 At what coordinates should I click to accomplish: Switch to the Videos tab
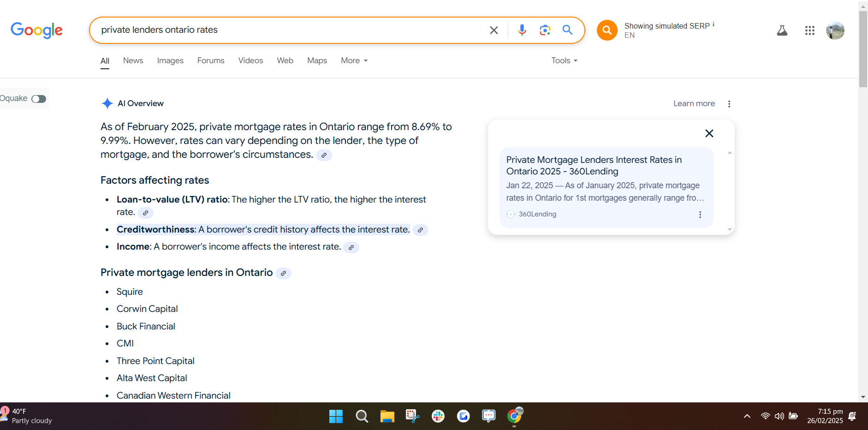coord(250,60)
